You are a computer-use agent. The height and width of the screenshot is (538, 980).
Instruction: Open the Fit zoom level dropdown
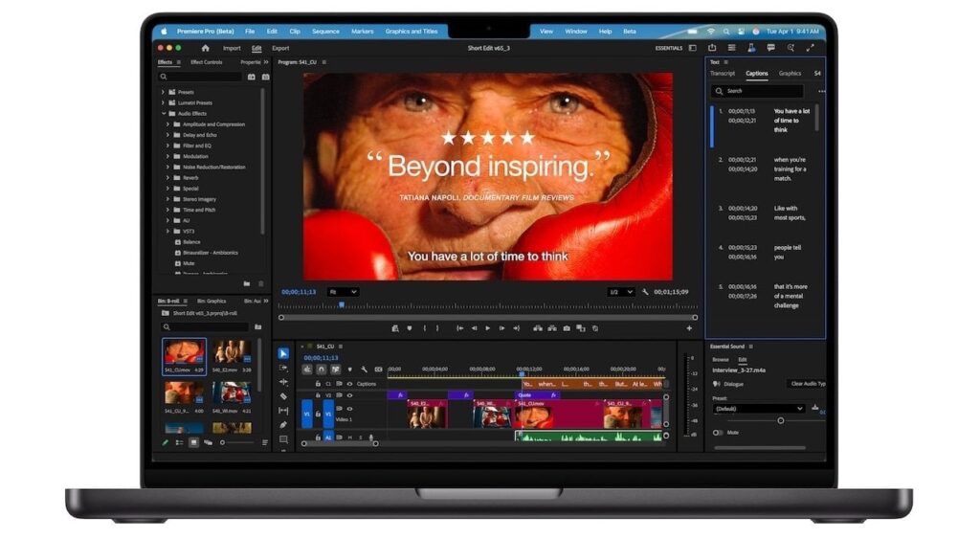pyautogui.click(x=344, y=292)
